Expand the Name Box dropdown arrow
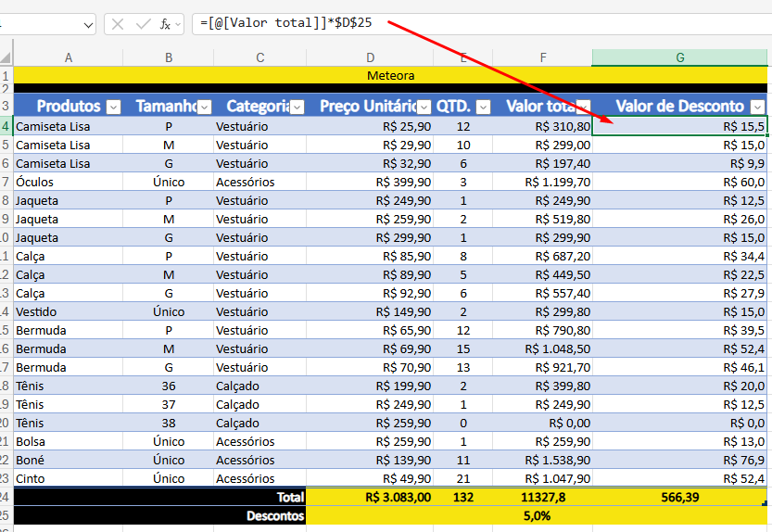 tap(88, 25)
